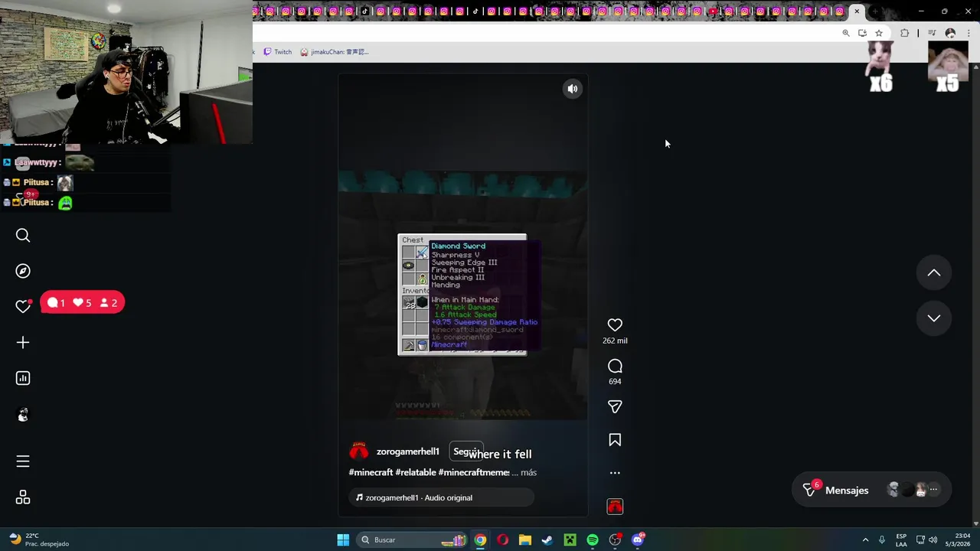The width and height of the screenshot is (980, 551).
Task: Close the active Chrome tab
Action: click(857, 11)
